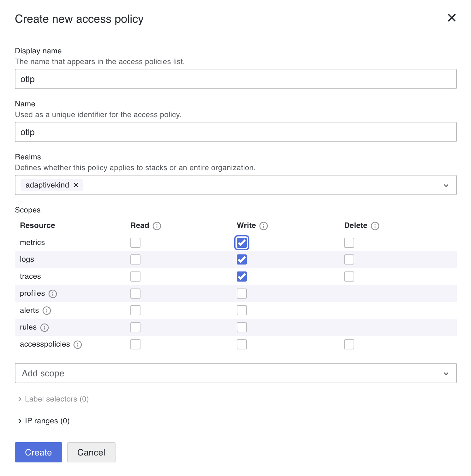Click the profiles resource label

33,293
